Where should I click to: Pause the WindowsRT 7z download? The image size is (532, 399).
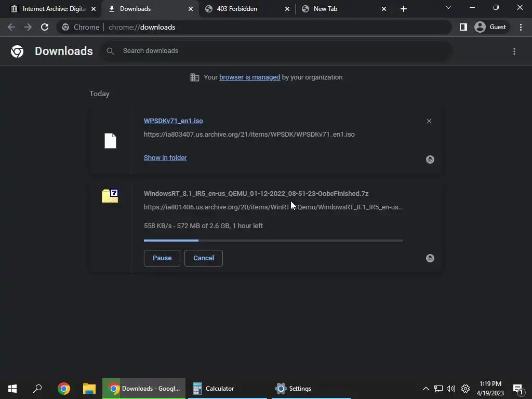162,258
